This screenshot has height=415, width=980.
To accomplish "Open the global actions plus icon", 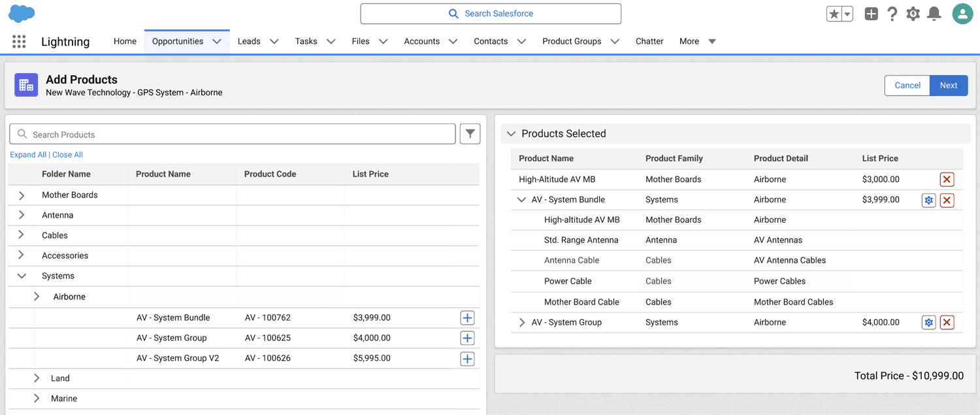I will point(871,14).
